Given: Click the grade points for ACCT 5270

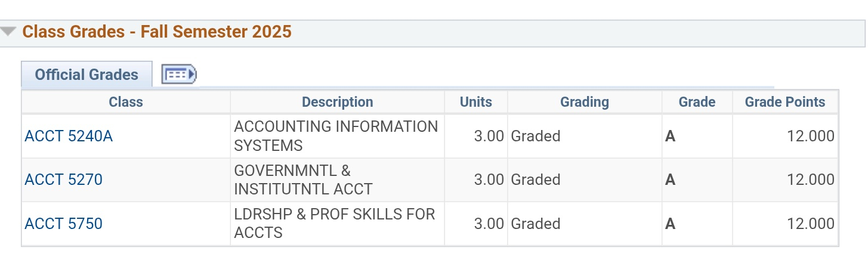Looking at the screenshot, I should pos(810,180).
